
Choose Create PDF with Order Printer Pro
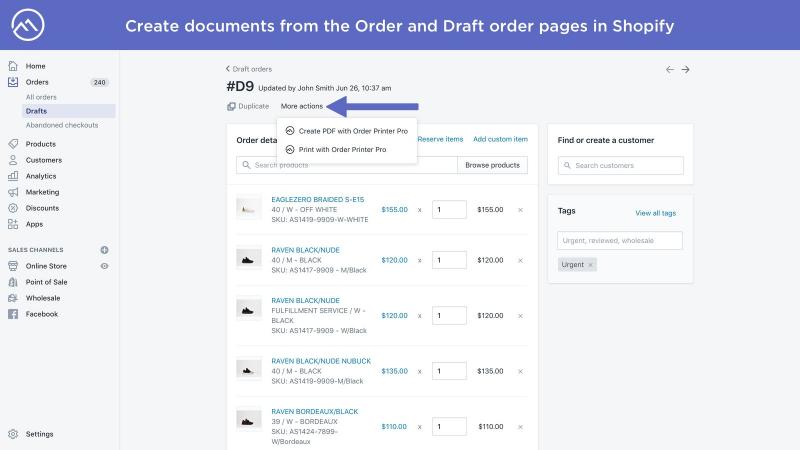tap(347, 131)
